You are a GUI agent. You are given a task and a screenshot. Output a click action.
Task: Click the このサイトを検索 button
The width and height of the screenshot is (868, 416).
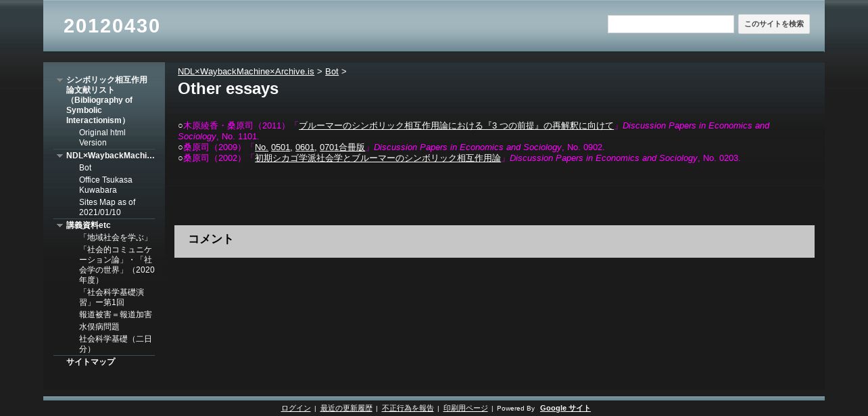coord(774,24)
